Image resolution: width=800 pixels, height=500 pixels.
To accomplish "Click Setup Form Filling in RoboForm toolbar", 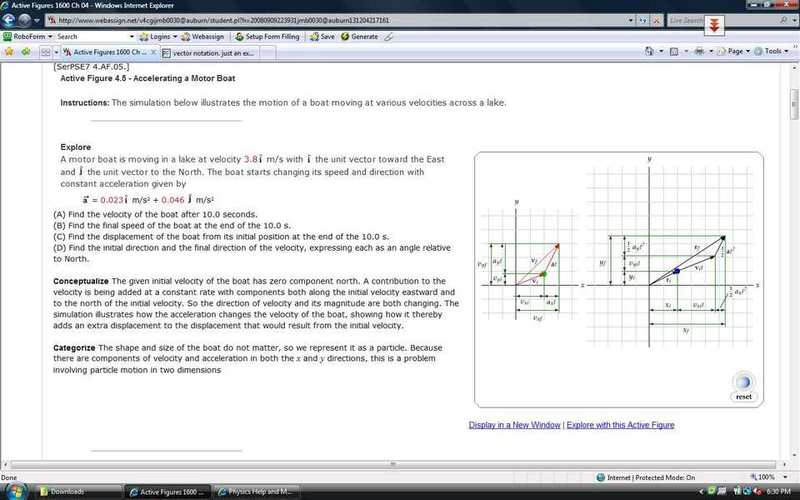I will click(x=267, y=37).
